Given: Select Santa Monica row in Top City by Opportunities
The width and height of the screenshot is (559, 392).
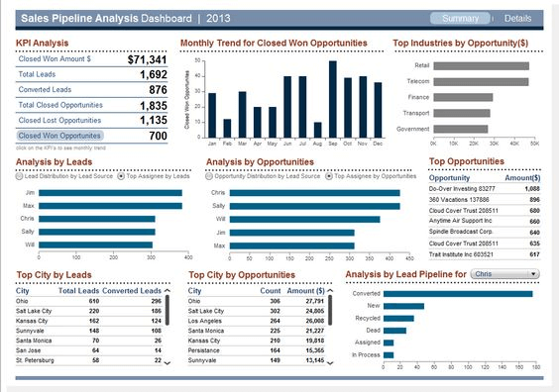Looking at the screenshot, I should (257, 331).
